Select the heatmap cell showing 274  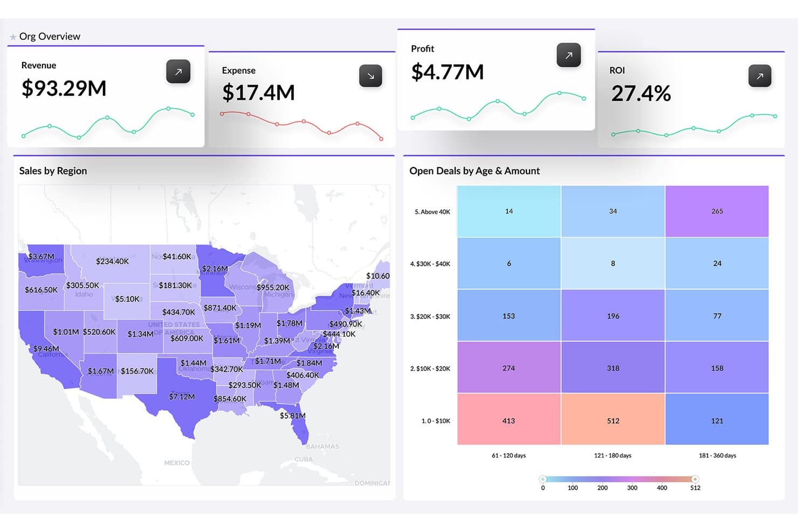pos(509,367)
